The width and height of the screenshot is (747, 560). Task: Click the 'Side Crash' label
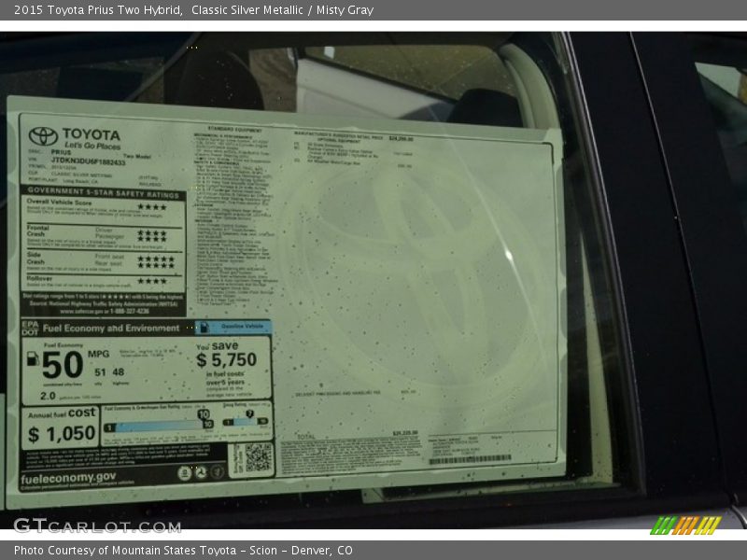point(35,259)
